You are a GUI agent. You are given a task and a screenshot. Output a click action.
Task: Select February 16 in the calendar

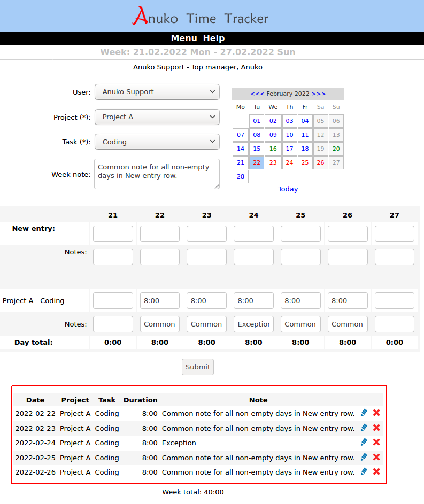(x=273, y=149)
